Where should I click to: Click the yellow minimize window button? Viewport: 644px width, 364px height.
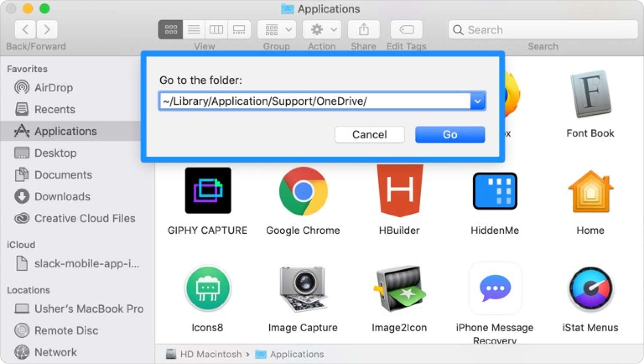[27, 9]
